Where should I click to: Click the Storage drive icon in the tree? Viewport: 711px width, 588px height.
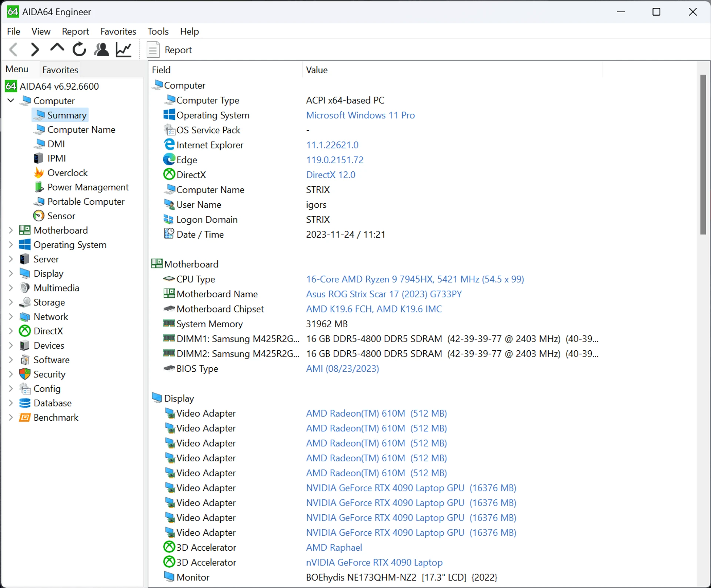(x=25, y=302)
